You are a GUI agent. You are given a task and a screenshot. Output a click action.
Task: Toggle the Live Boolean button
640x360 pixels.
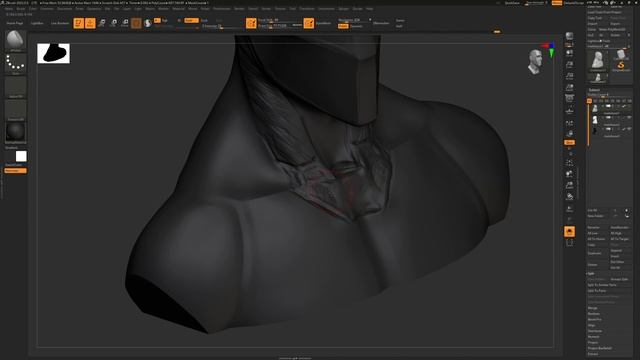(60, 23)
